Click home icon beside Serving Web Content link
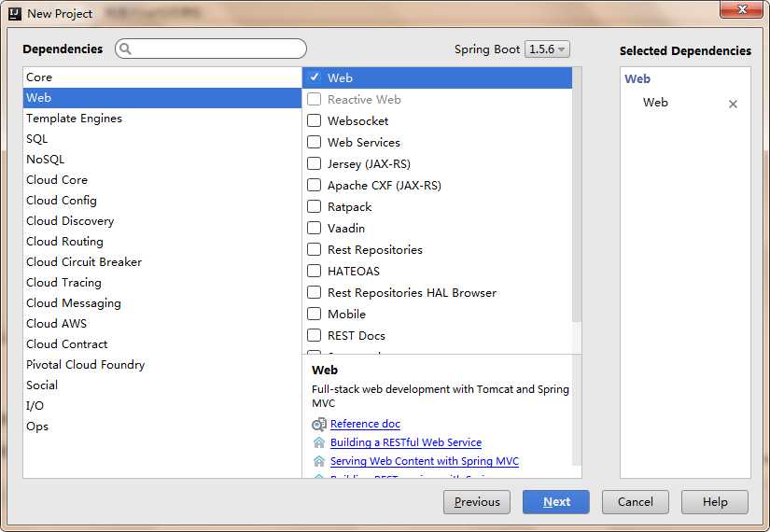This screenshot has width=770, height=532. (319, 461)
